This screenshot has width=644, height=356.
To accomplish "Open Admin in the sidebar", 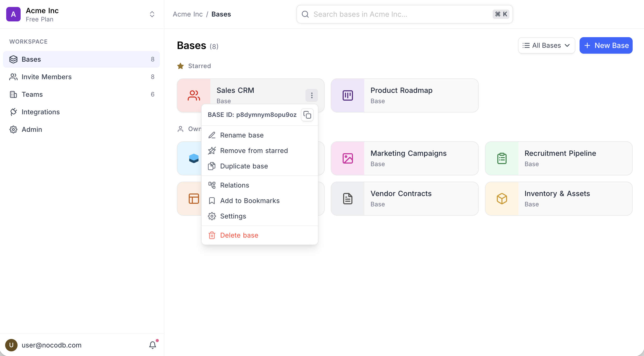I will (81, 130).
